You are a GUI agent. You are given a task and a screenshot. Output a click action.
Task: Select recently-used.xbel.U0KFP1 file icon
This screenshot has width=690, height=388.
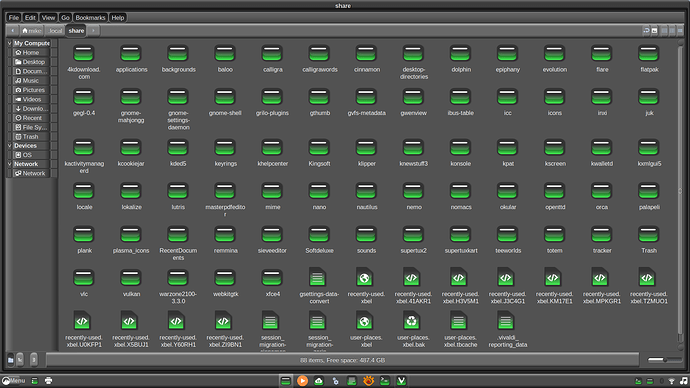coord(82,322)
